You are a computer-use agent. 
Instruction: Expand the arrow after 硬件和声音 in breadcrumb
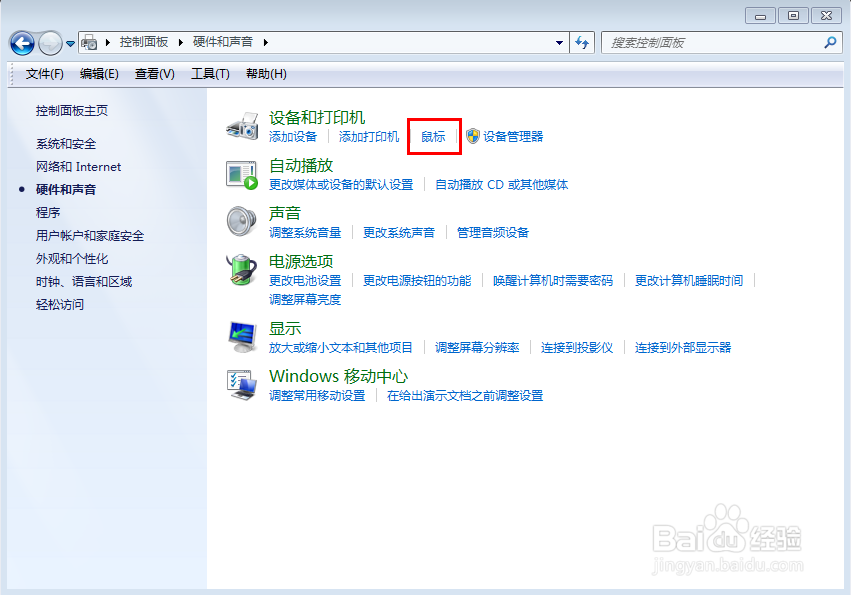pos(265,42)
